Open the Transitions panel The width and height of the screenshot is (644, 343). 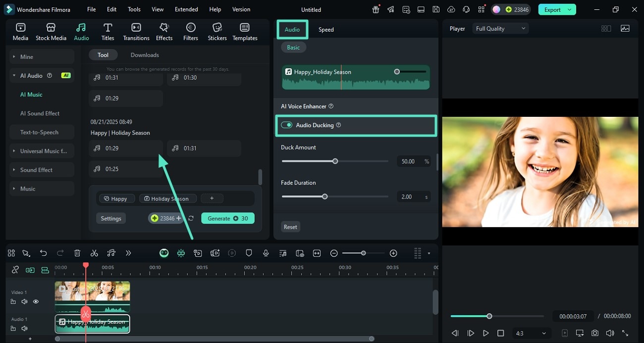(x=136, y=32)
